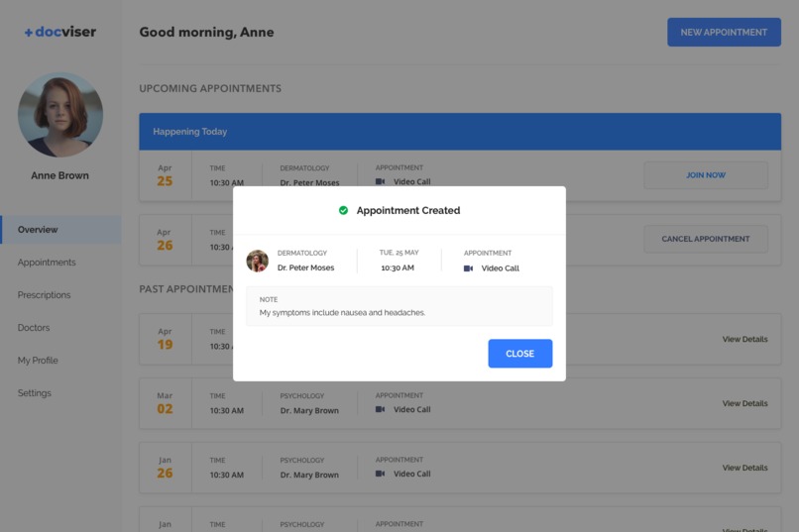This screenshot has height=532, width=799.
Task: Click the Anne Brown name under the photo
Action: point(59,175)
